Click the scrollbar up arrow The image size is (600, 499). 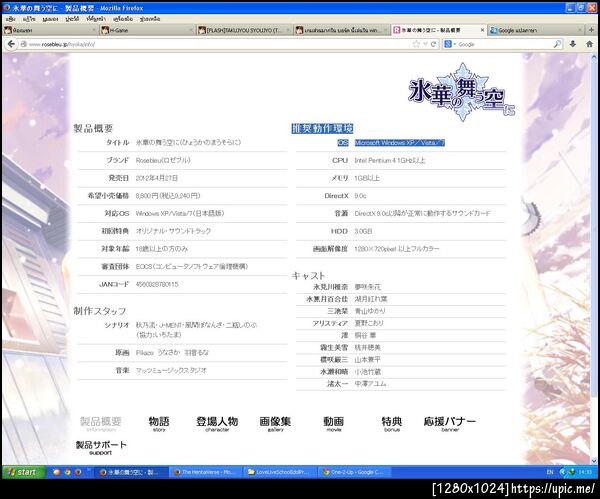[594, 57]
